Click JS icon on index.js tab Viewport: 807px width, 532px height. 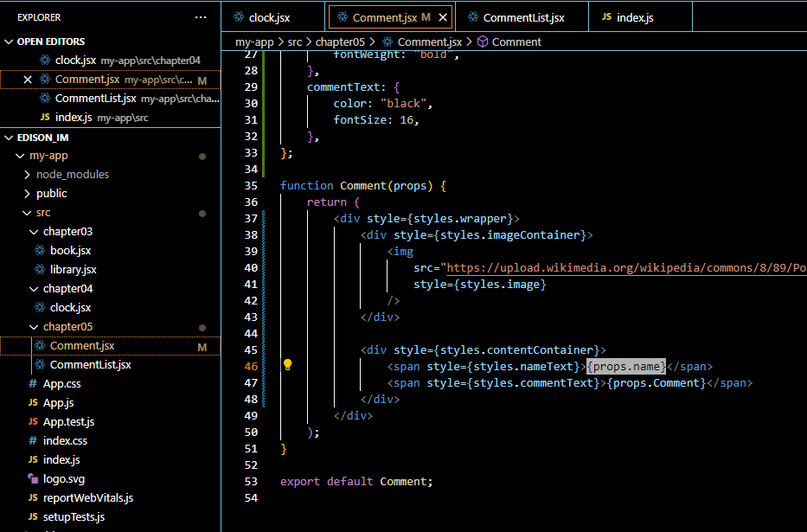tap(607, 17)
